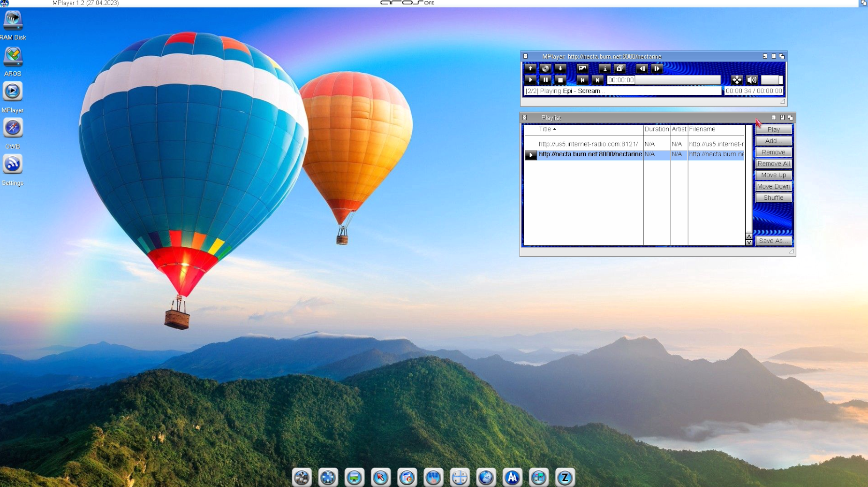This screenshot has height=487, width=868.
Task: Click the Move Down playlist button
Action: [x=774, y=186]
